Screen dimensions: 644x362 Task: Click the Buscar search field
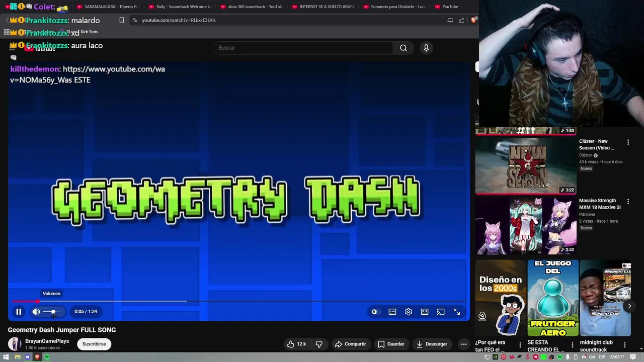click(303, 48)
